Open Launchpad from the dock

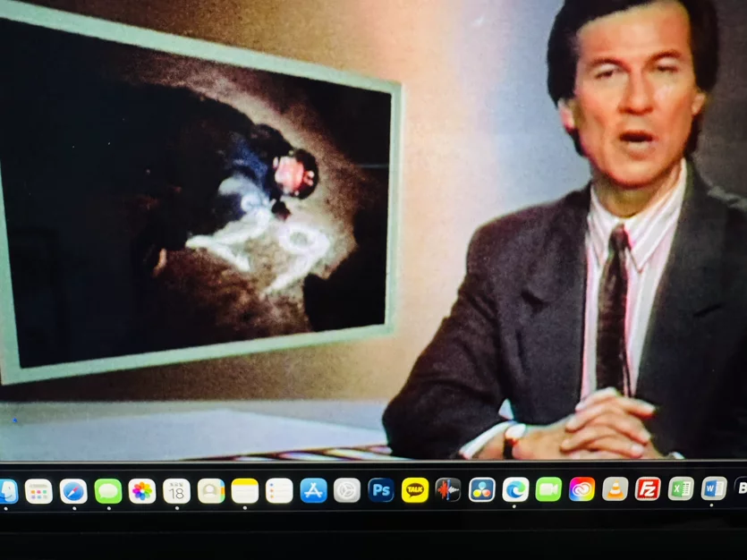[x=38, y=491]
